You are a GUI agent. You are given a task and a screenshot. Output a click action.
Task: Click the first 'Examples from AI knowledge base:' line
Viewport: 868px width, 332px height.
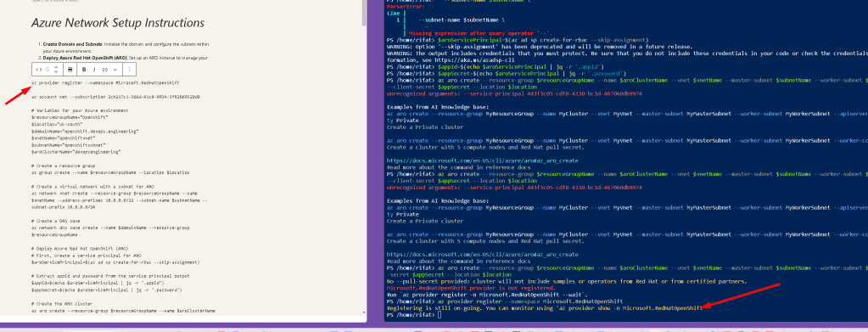(438, 107)
